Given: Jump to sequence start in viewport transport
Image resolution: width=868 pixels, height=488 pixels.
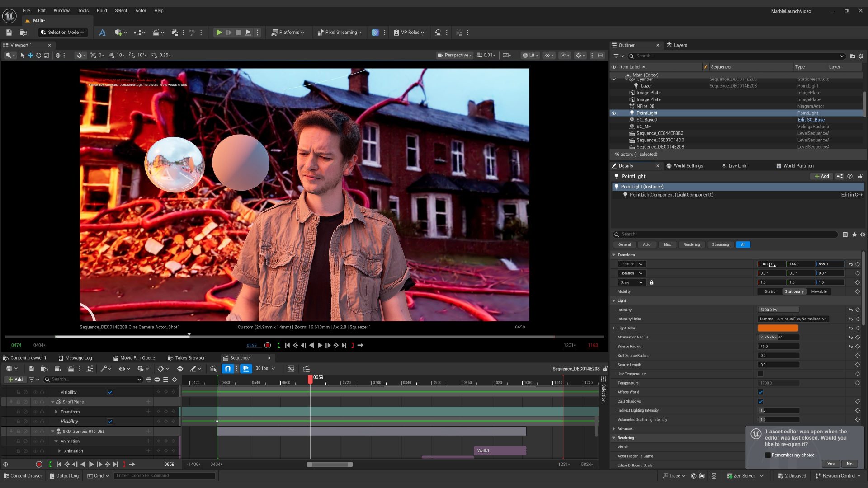Looking at the screenshot, I should [x=287, y=345].
